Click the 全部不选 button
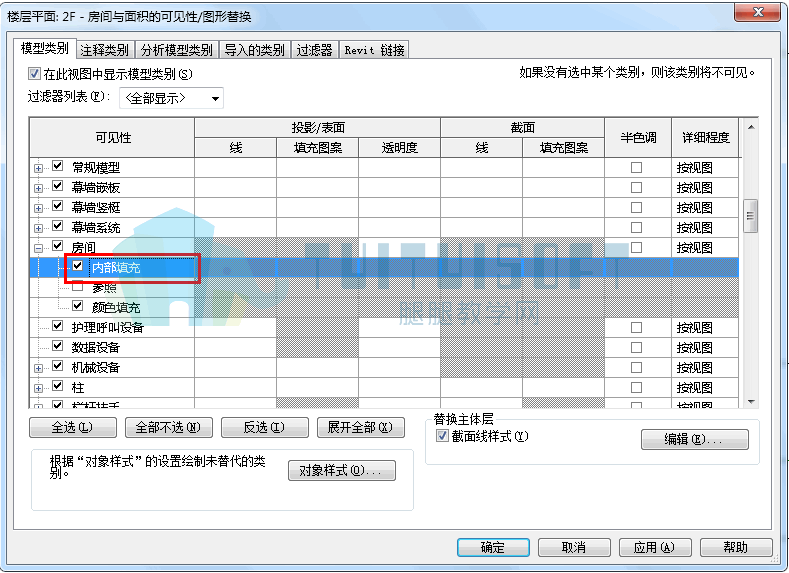789x573 pixels. click(169, 428)
